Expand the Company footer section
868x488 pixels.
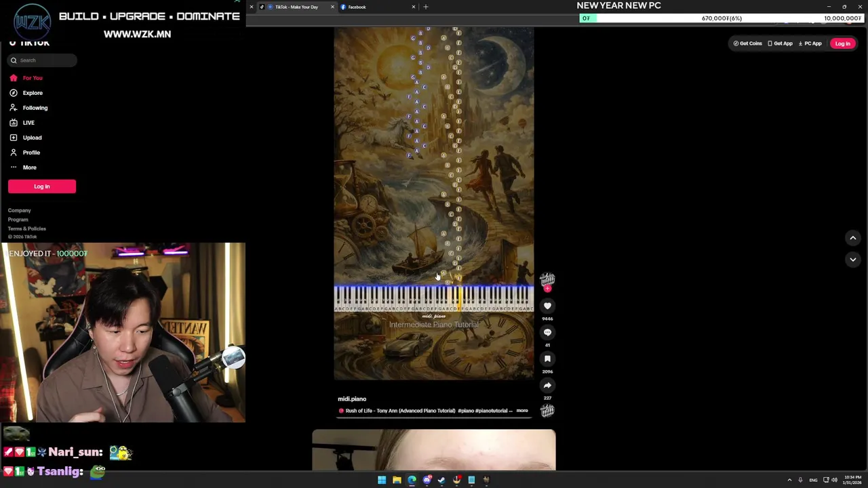coord(19,211)
